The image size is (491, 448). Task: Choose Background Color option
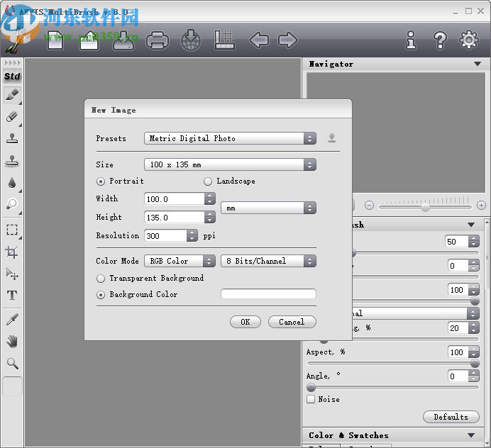101,295
